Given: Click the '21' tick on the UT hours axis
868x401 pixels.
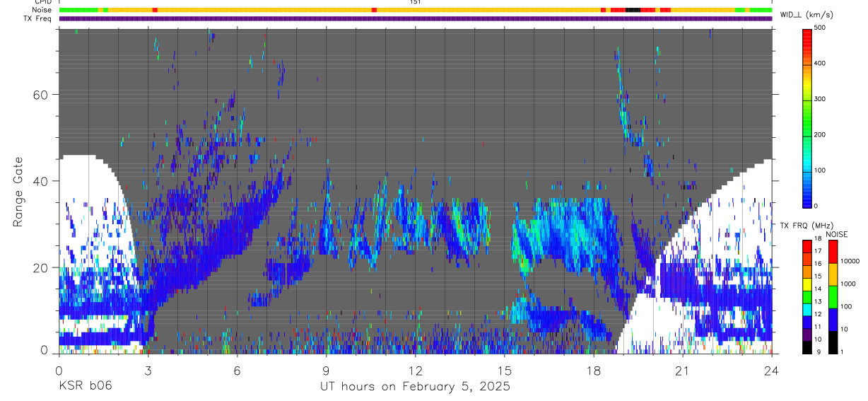Looking at the screenshot, I should [683, 369].
